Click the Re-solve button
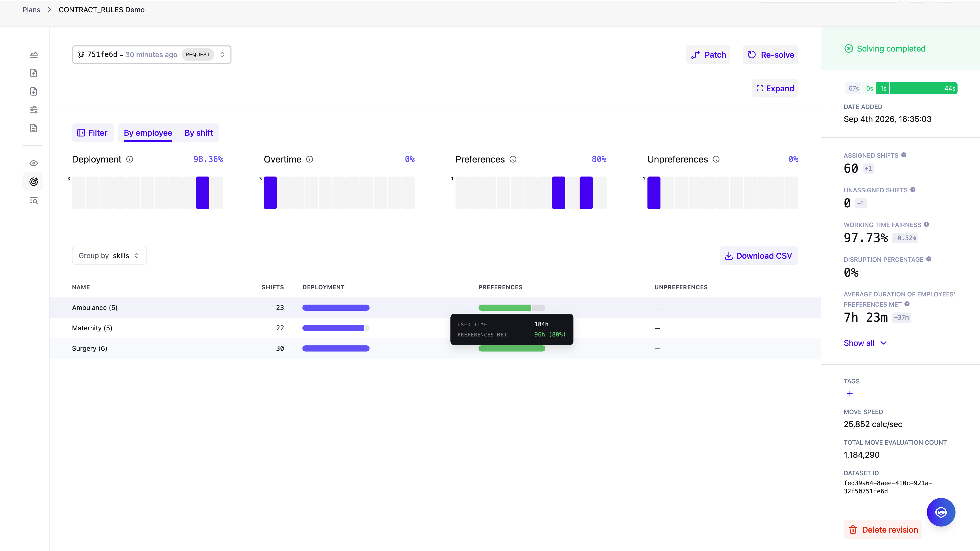 click(x=770, y=55)
